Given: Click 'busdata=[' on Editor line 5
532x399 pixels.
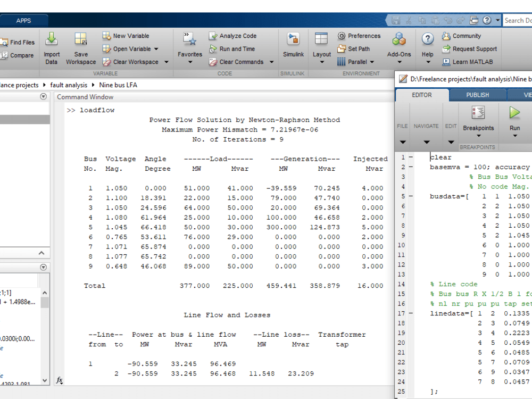Looking at the screenshot, I should [x=449, y=196].
